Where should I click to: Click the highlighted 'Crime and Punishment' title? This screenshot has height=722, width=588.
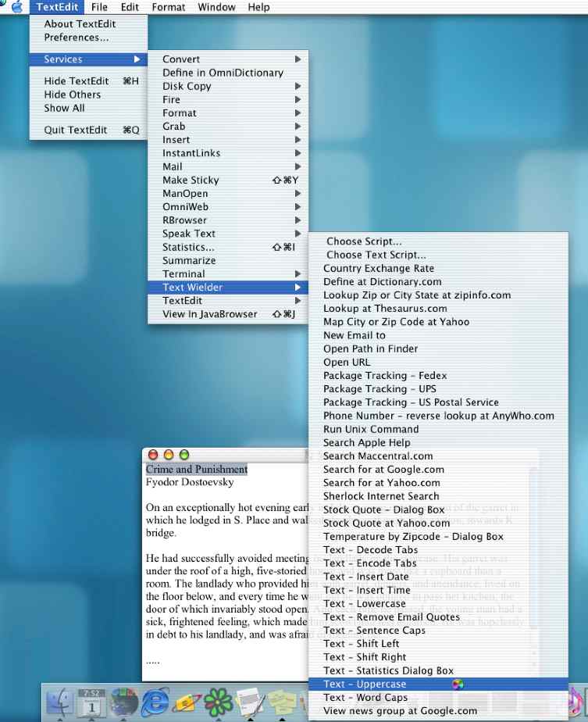tap(197, 469)
